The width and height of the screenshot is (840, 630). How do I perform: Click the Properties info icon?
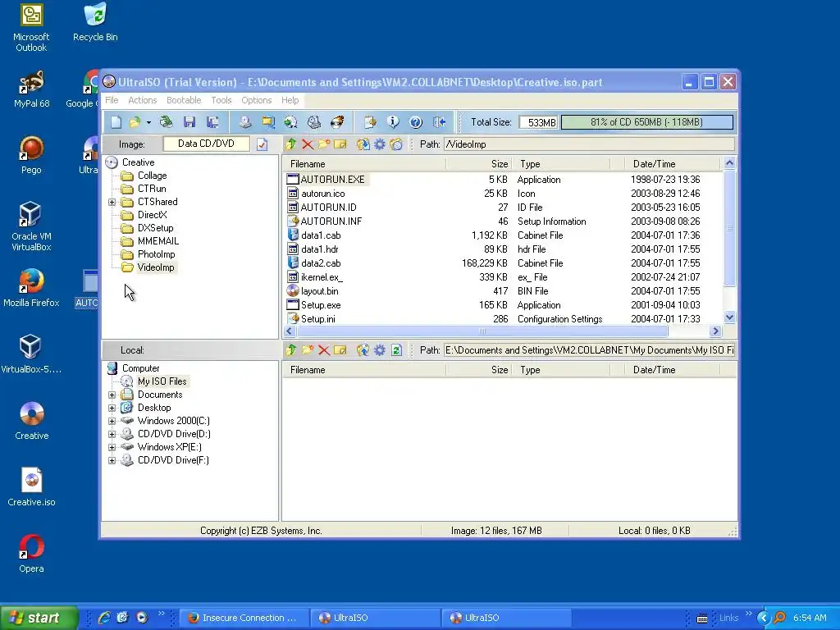point(393,122)
